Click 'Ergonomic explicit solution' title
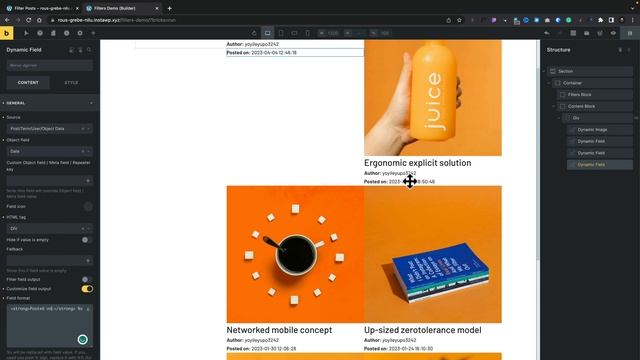Image resolution: width=640 pixels, height=360 pixels. (x=418, y=163)
